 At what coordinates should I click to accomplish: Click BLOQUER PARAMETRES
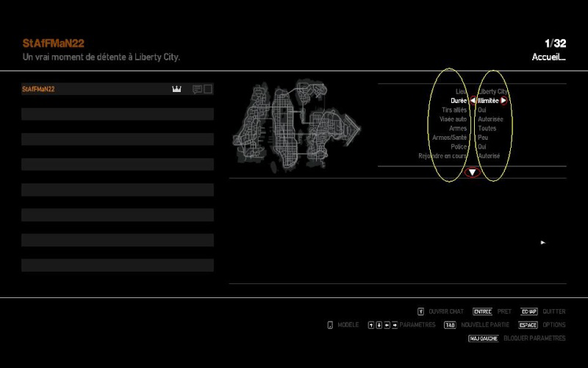[x=534, y=339]
